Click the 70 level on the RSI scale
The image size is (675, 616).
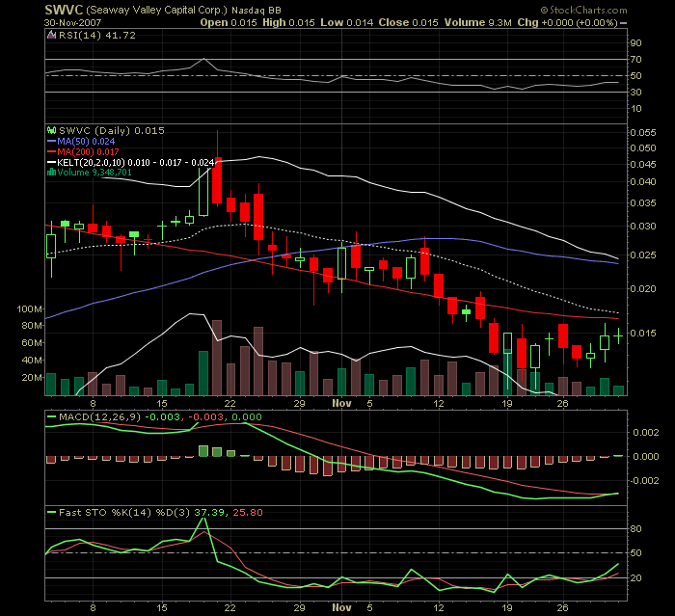(636, 60)
